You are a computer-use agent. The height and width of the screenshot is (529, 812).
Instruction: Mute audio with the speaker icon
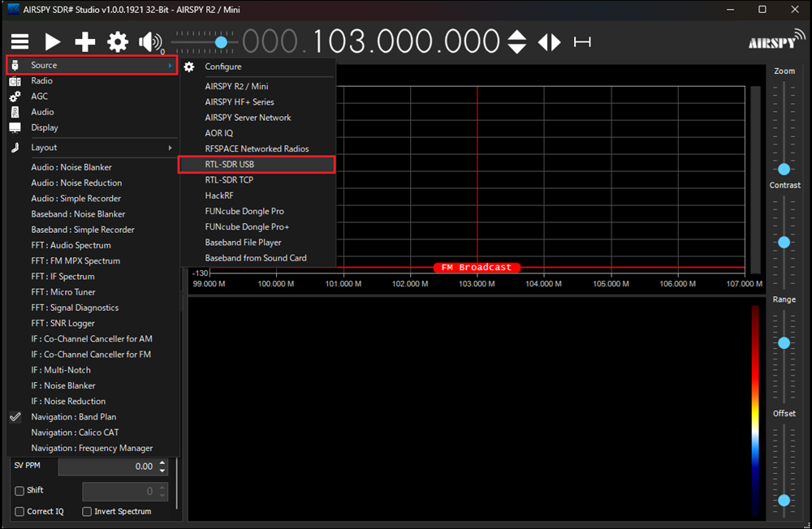point(150,41)
